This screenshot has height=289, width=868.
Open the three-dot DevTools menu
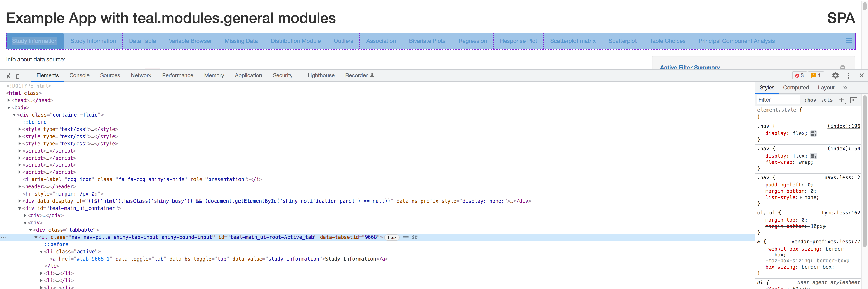coord(849,75)
